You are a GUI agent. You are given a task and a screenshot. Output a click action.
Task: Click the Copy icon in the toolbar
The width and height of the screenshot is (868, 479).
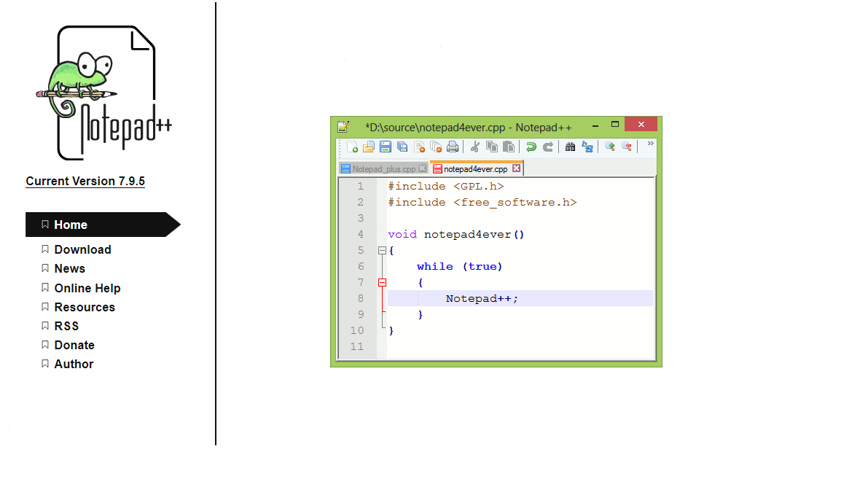tap(491, 147)
